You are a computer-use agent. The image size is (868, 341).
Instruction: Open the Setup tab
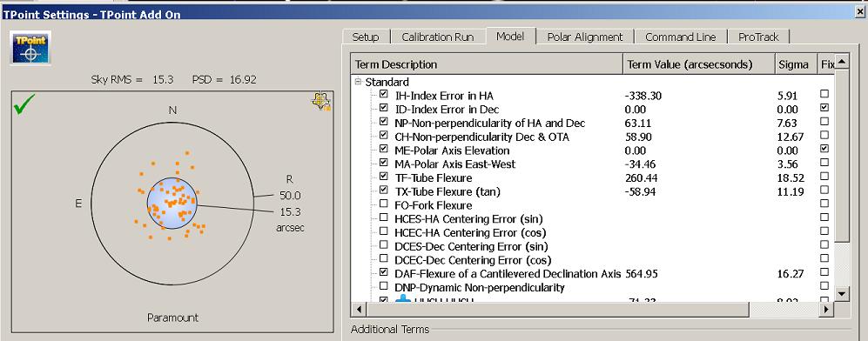click(366, 37)
